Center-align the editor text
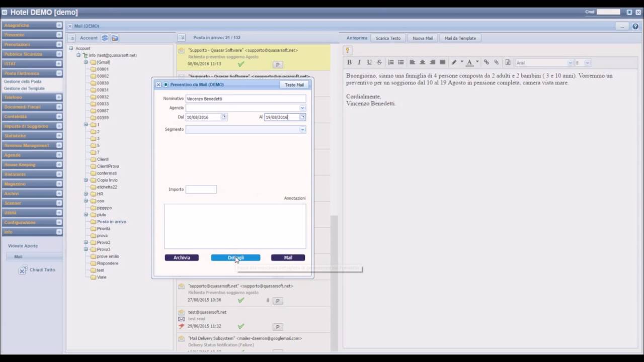Image resolution: width=644 pixels, height=362 pixels. pyautogui.click(x=422, y=62)
